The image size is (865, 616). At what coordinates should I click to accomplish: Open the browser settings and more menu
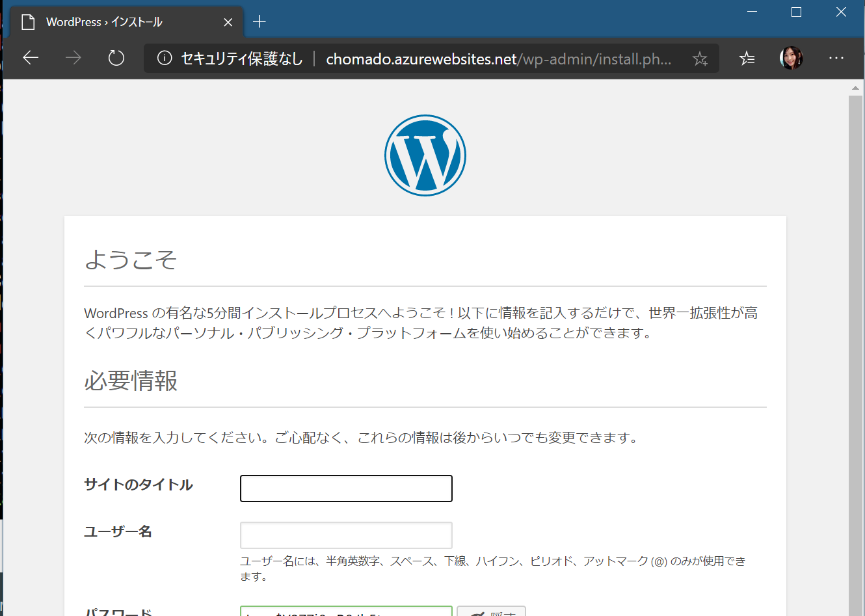pyautogui.click(x=836, y=59)
